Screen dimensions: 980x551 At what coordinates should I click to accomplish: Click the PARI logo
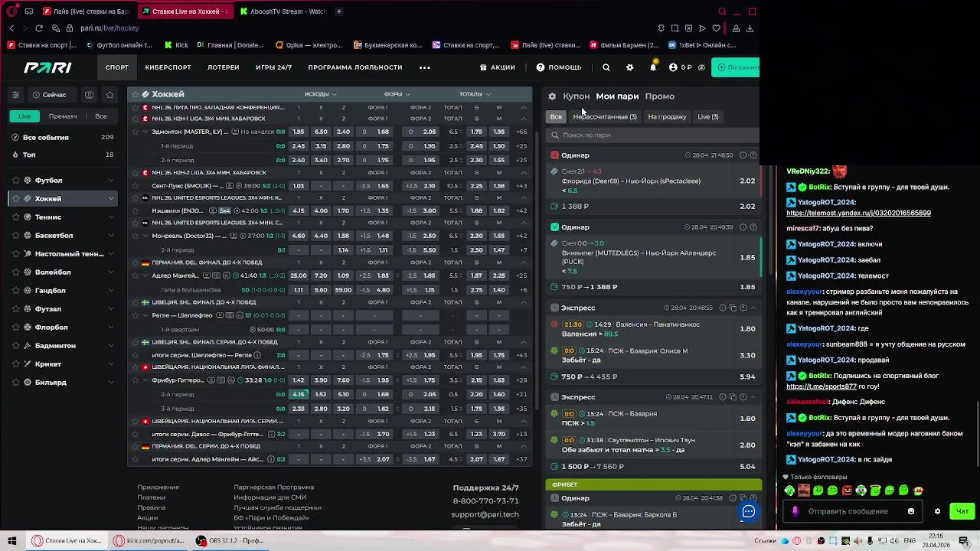coord(47,67)
